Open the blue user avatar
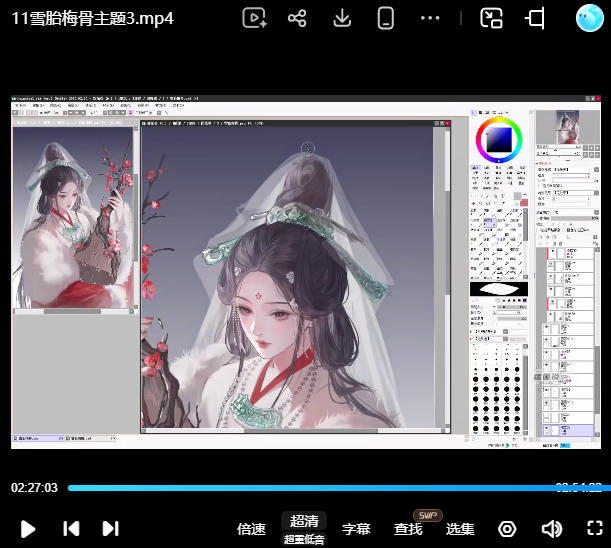 pyautogui.click(x=589, y=18)
